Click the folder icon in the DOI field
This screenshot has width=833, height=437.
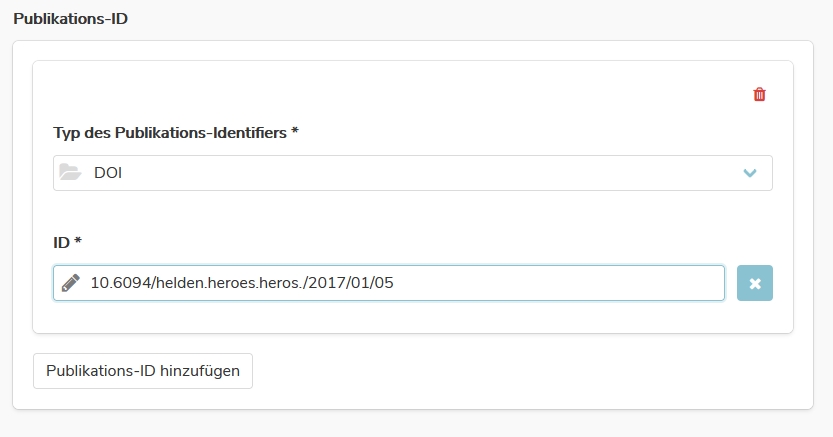[70, 173]
